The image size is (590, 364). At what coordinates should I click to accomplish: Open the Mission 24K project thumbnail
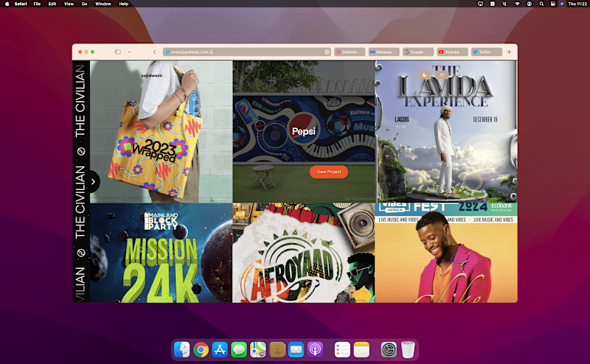(x=161, y=253)
